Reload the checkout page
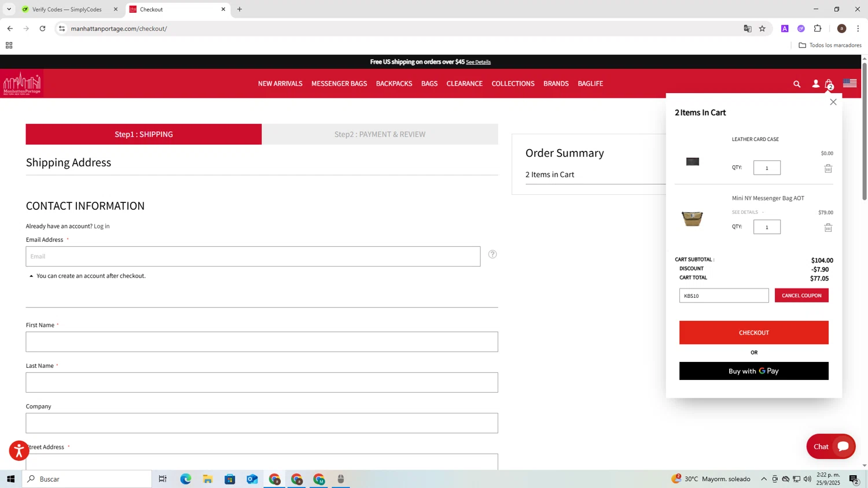Viewport: 868px width, 488px height. (42, 28)
